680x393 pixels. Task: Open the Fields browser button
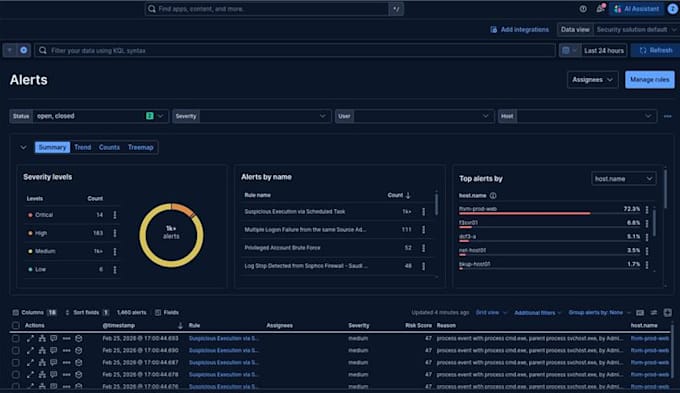[167, 312]
